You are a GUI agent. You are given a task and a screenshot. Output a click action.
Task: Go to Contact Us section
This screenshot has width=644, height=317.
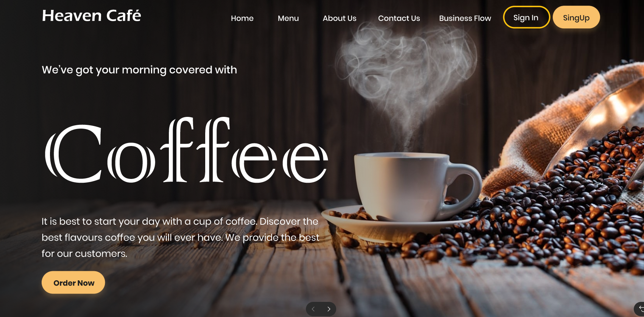click(x=399, y=18)
